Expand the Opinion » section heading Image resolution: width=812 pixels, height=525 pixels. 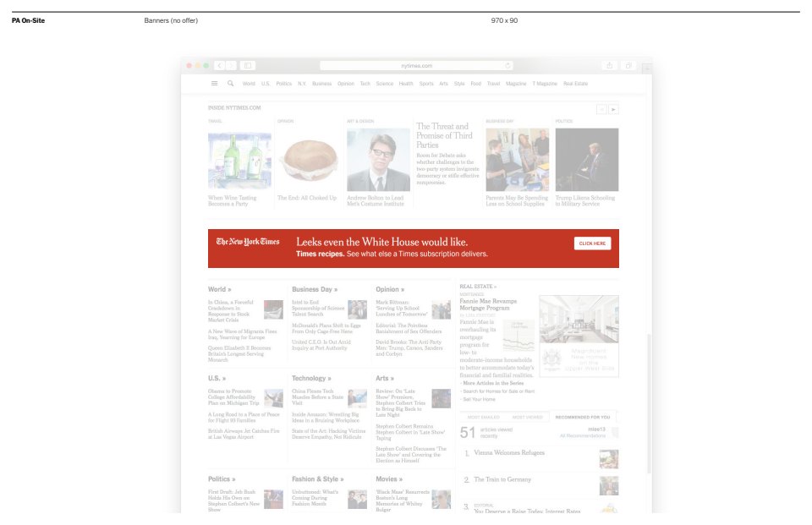point(390,289)
